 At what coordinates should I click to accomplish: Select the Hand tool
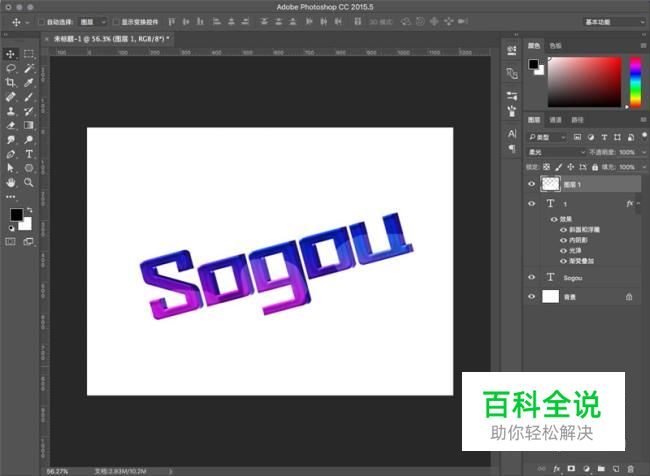point(10,182)
